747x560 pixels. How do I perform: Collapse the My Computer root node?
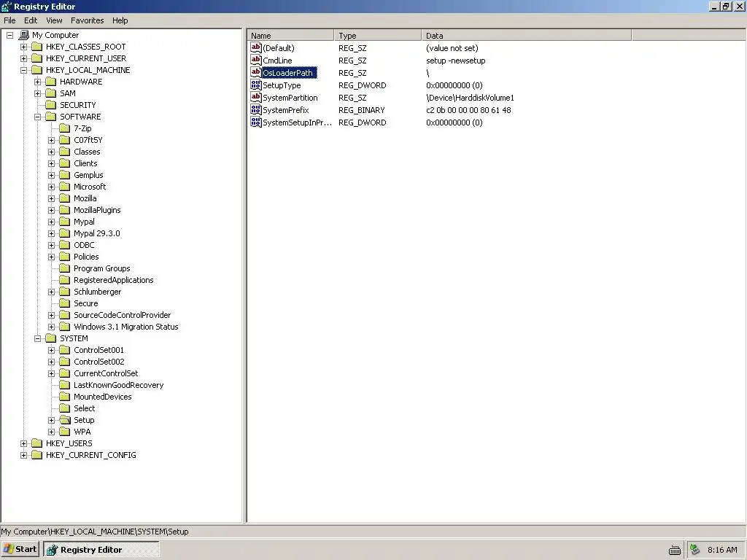[9, 35]
